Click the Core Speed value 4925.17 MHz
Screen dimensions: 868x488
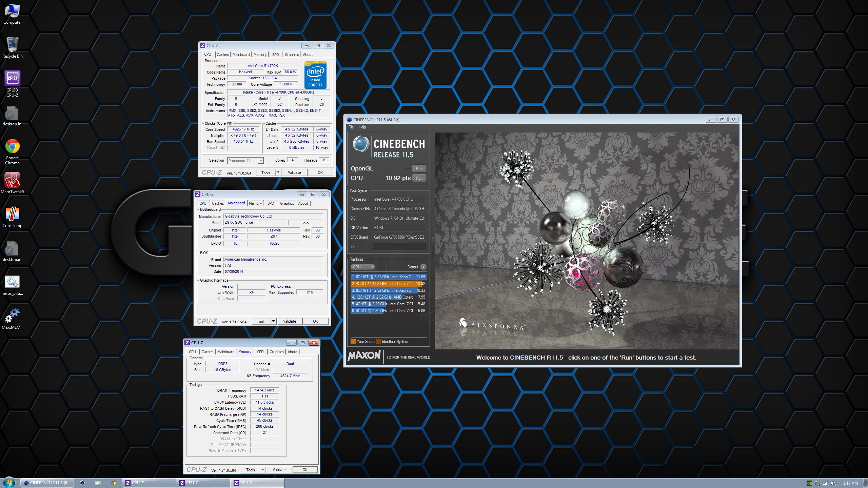pyautogui.click(x=243, y=129)
